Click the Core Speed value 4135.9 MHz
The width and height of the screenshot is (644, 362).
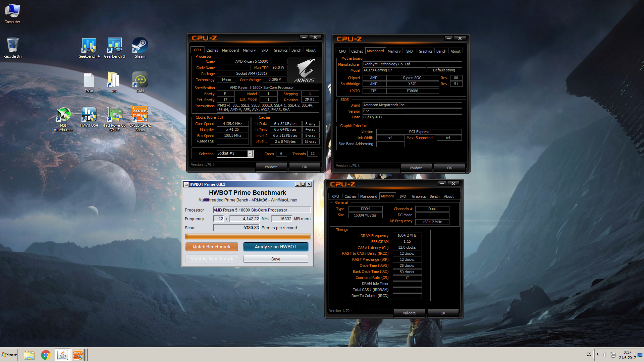(x=232, y=124)
